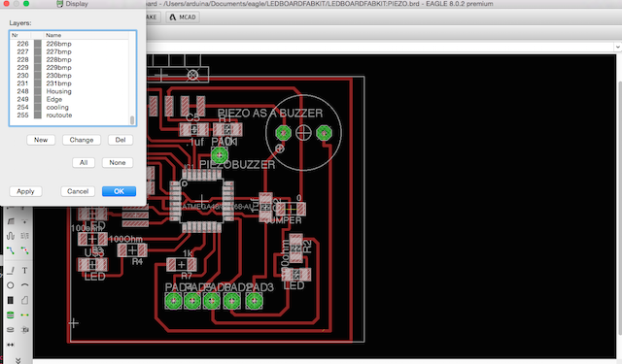Click the ATMEGA microcontroller chip center
Image resolution: width=622 pixels, height=364 pixels.
(202, 201)
